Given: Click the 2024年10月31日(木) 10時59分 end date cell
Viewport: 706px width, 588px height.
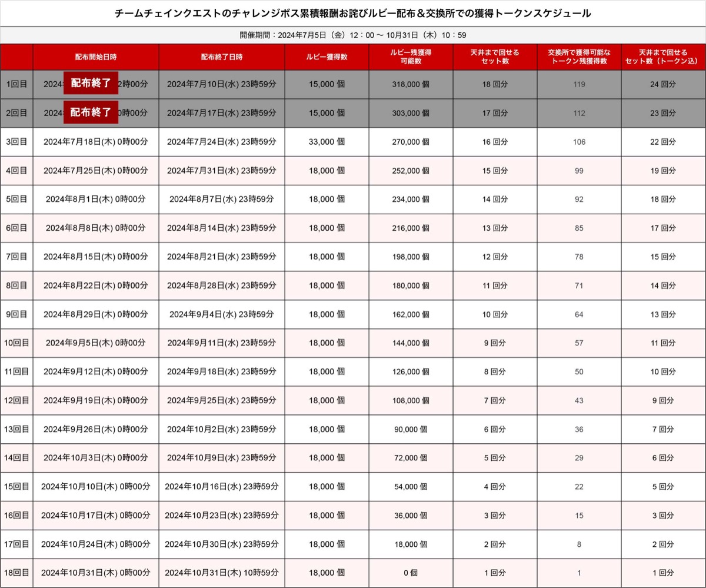Looking at the screenshot, I should click(221, 573).
